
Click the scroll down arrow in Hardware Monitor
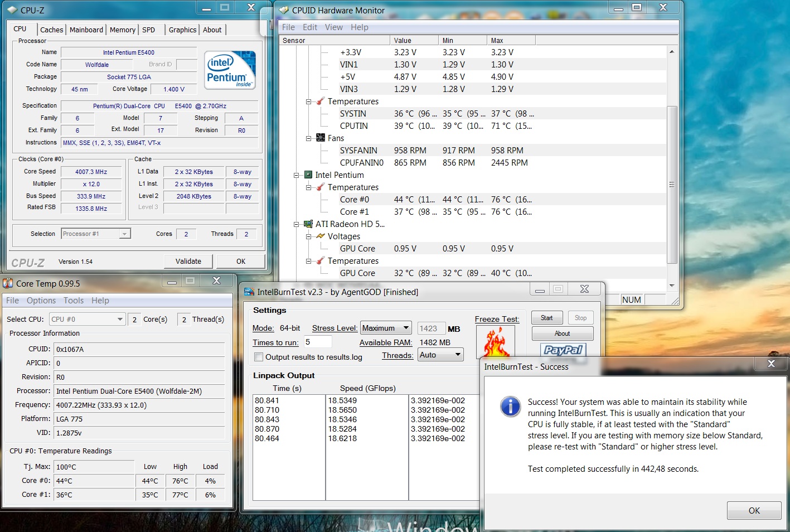point(672,286)
